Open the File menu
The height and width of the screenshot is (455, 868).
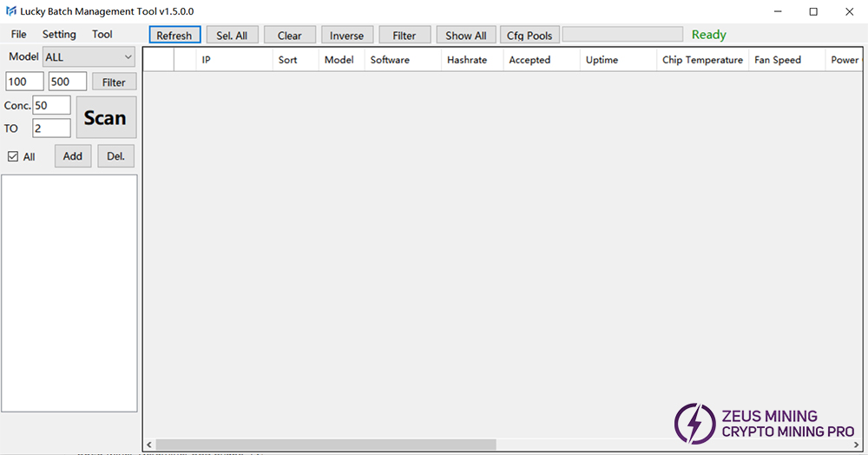click(x=18, y=35)
